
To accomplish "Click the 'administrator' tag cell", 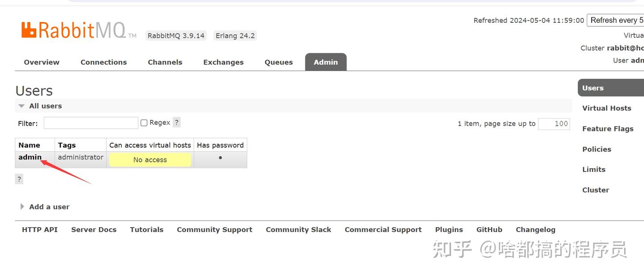I will 80,157.
